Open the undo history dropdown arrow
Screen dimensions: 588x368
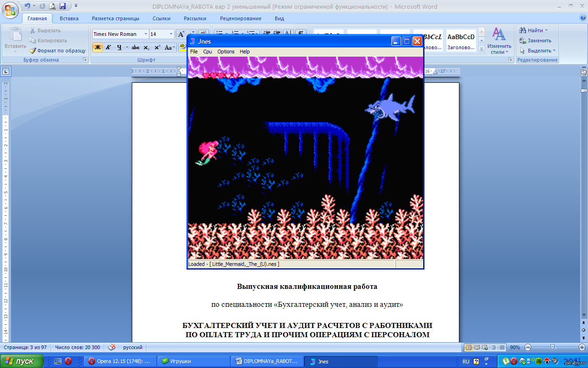pyautogui.click(x=34, y=6)
